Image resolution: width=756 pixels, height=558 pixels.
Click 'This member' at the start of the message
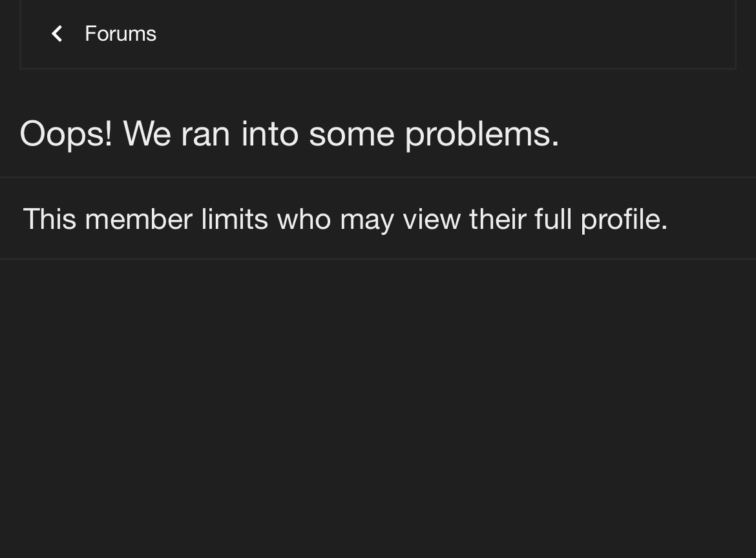(107, 219)
